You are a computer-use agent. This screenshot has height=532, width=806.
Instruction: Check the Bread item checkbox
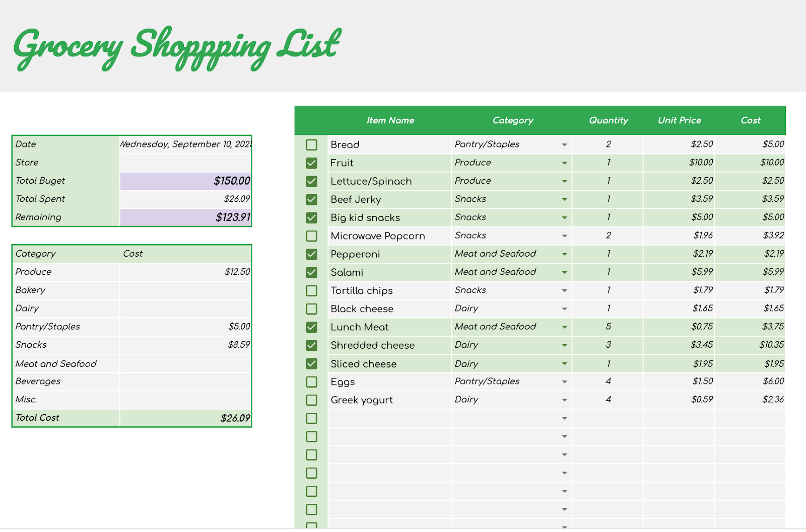[x=311, y=144]
